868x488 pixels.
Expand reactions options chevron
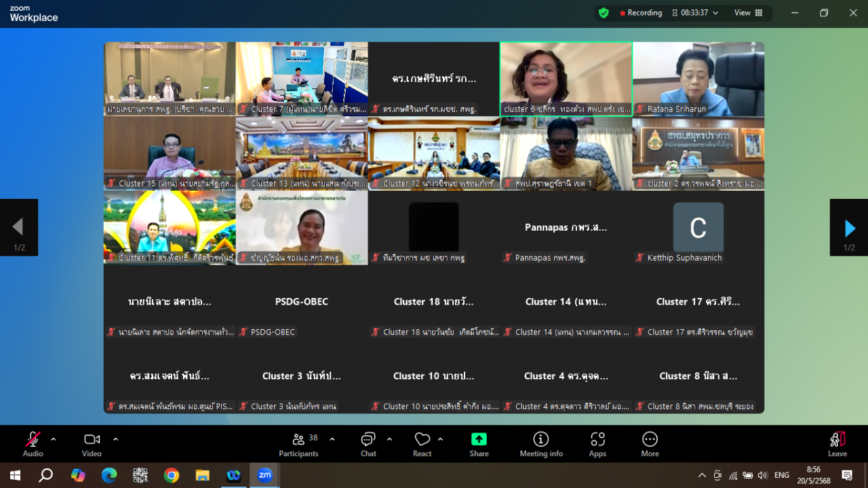pos(441,438)
